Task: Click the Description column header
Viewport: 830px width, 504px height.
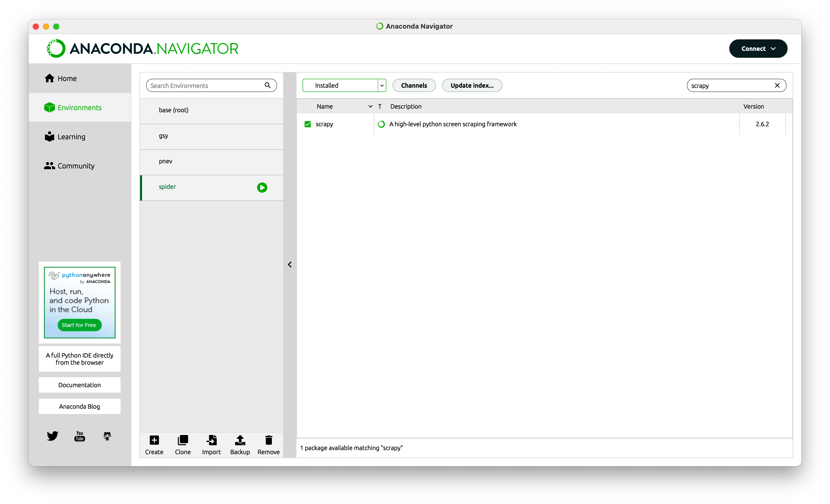Action: point(406,107)
